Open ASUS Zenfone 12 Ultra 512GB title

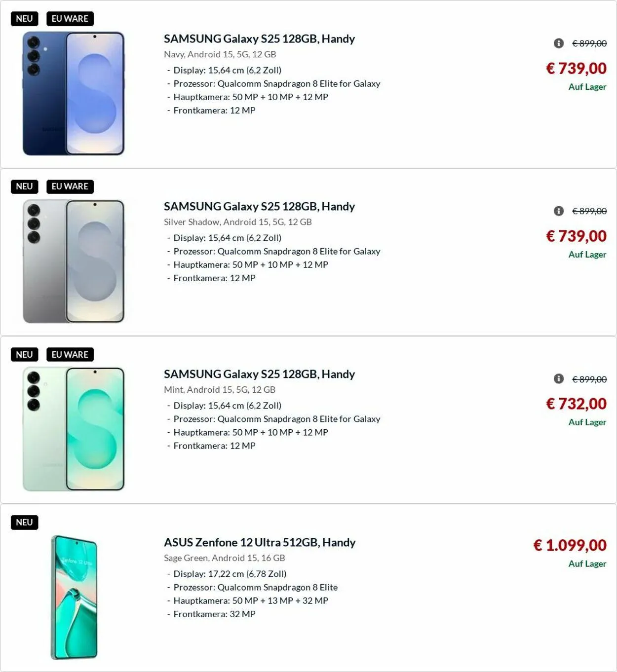260,542
